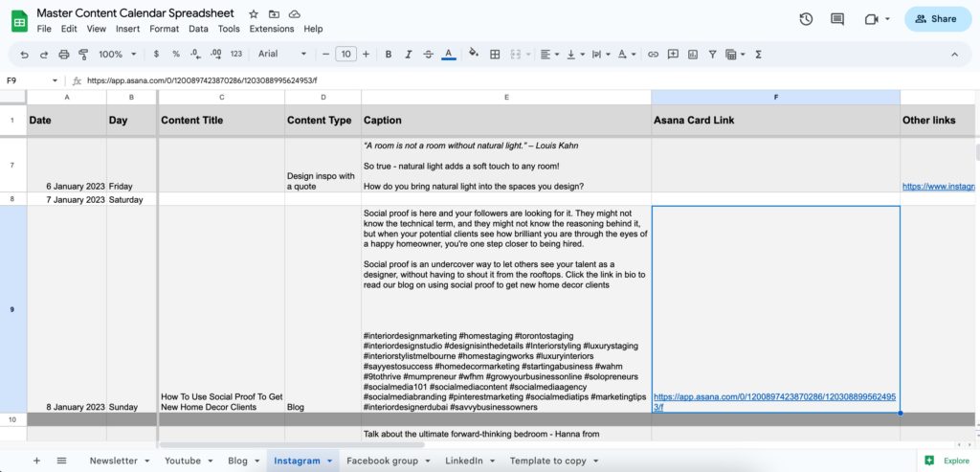Click the Explore button
980x472 pixels.
[948, 461]
